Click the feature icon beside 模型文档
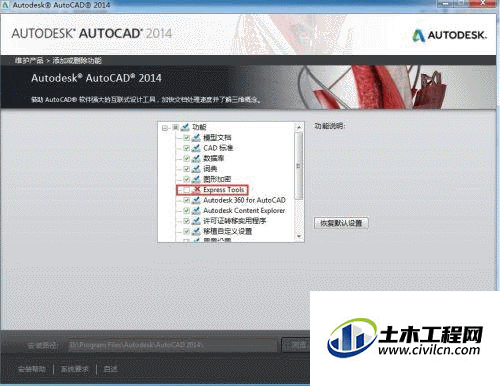The image size is (500, 386). (196, 137)
